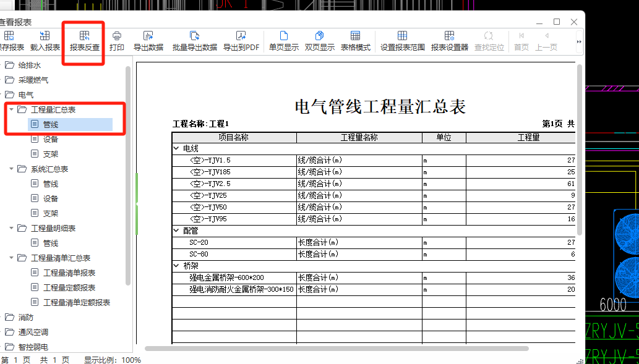
Task: Click the 打印 printer icon
Action: click(116, 36)
